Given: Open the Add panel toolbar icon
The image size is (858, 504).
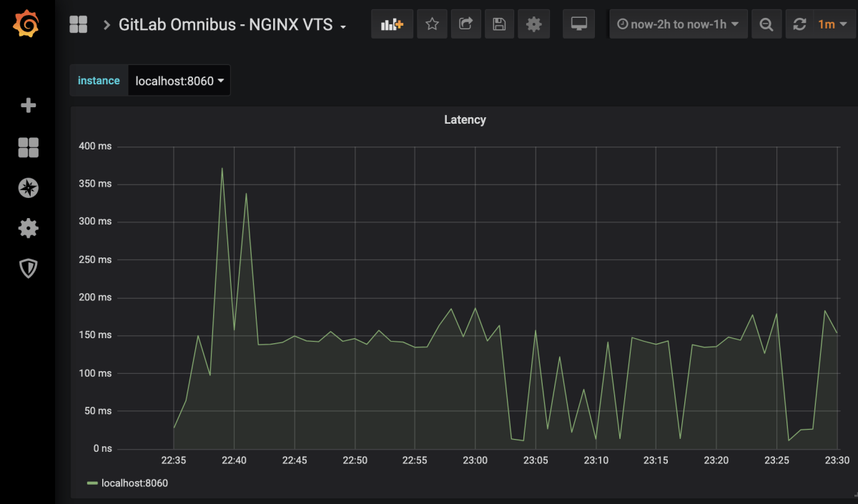Looking at the screenshot, I should [x=392, y=24].
